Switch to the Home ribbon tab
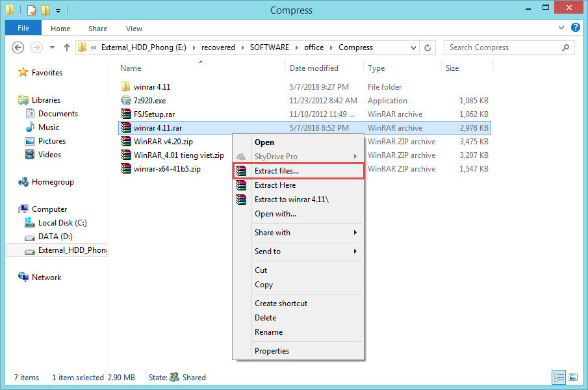This screenshot has height=390, width=588. (x=60, y=29)
